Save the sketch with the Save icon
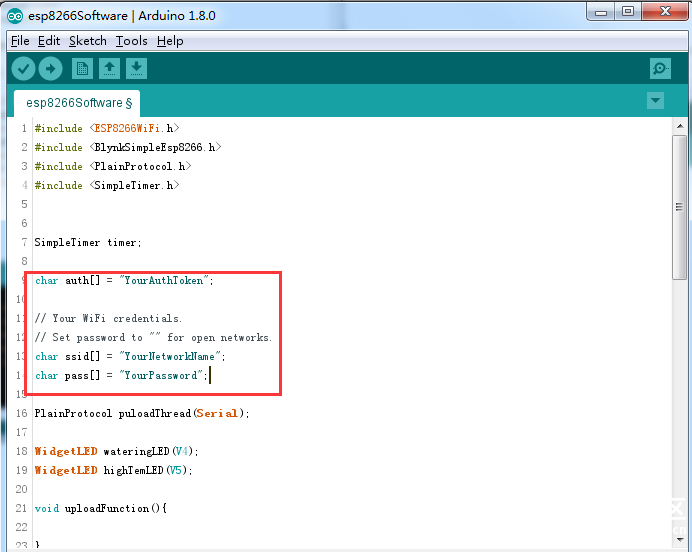 click(x=136, y=69)
